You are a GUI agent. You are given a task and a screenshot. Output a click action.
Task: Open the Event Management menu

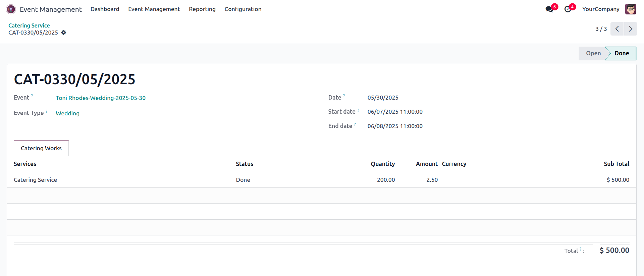click(154, 9)
